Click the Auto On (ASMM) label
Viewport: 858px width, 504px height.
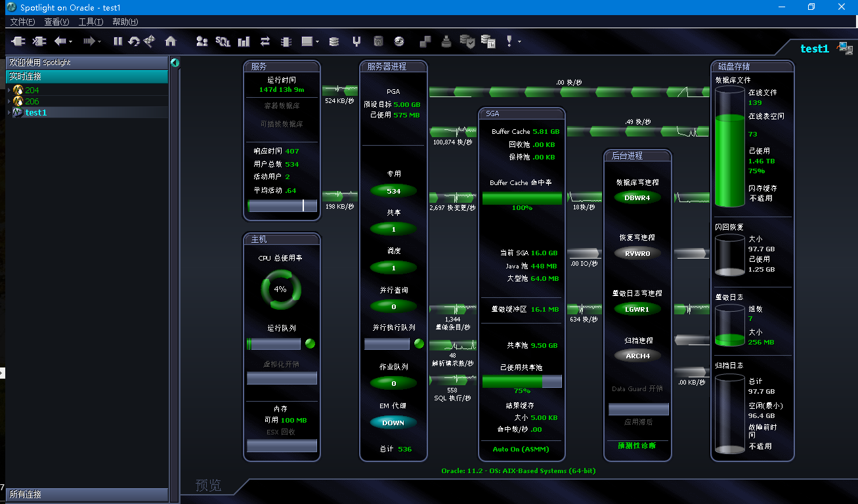point(521,449)
